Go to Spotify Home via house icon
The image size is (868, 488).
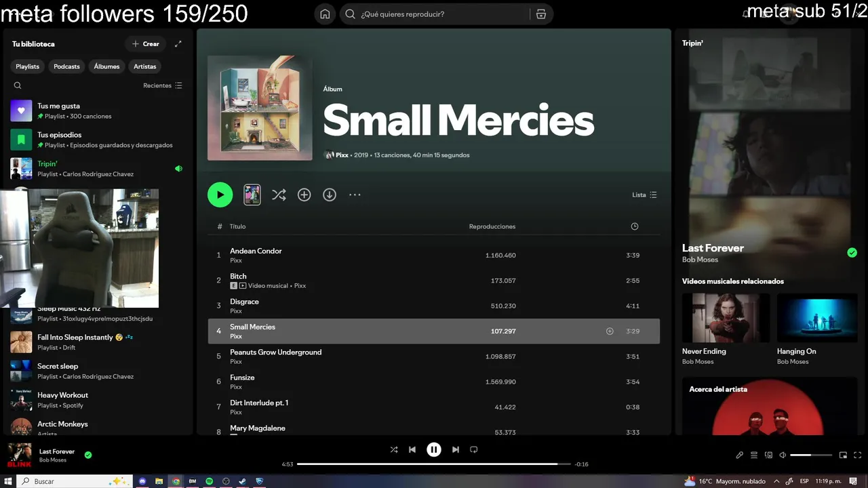tap(325, 14)
